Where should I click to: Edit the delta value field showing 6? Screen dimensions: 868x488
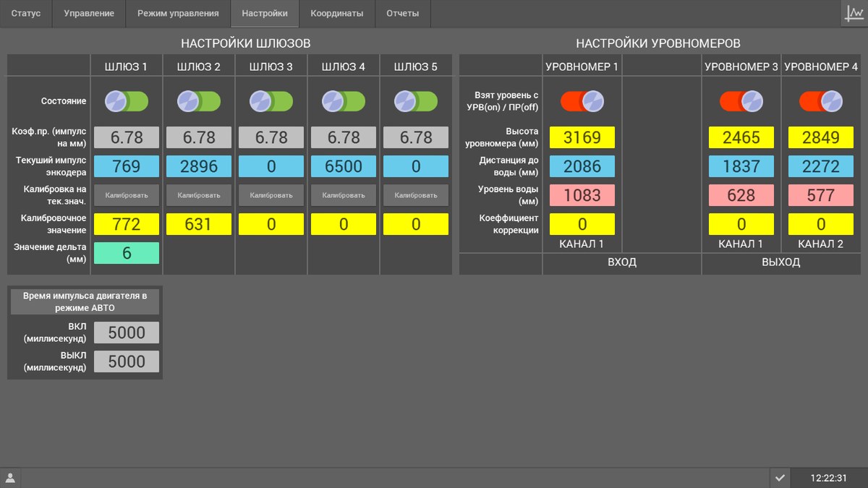(127, 253)
